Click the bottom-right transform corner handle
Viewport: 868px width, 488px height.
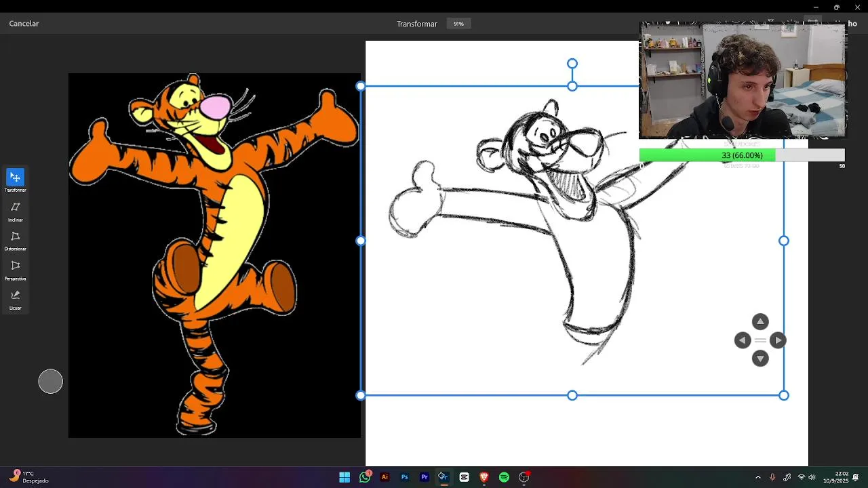(x=784, y=395)
